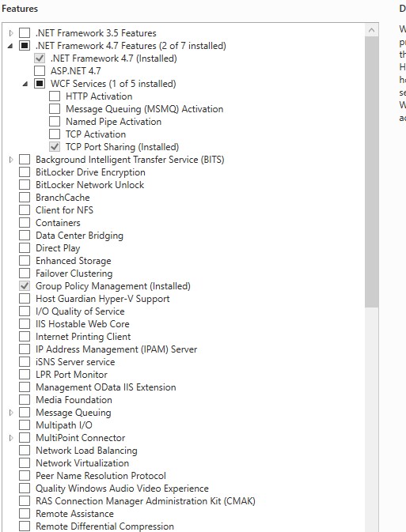
Task: Enable TCP Activation checkbox
Action: 55,134
